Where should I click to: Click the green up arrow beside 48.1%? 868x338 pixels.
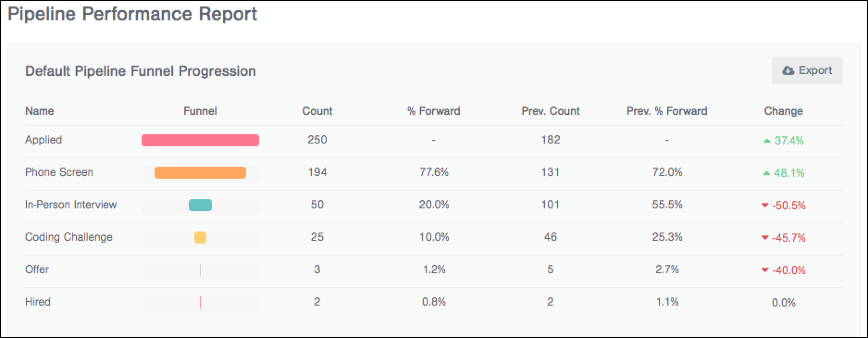point(767,173)
